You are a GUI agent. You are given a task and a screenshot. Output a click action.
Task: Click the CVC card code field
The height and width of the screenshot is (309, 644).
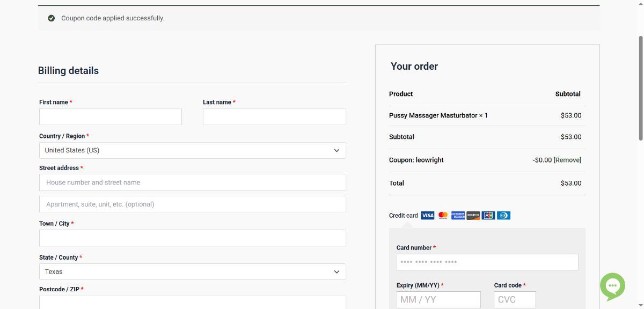click(514, 299)
